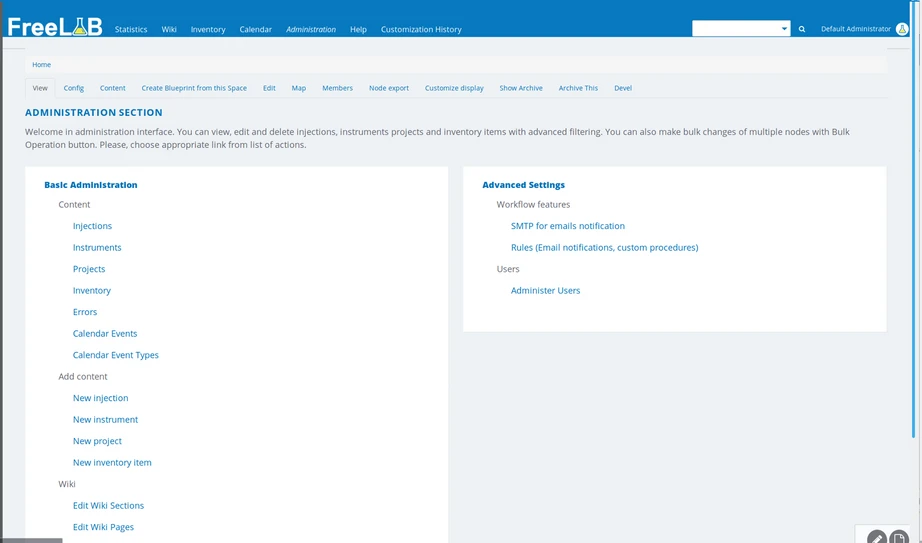Click the Workflow features label
The width and height of the screenshot is (922, 543).
(x=533, y=205)
